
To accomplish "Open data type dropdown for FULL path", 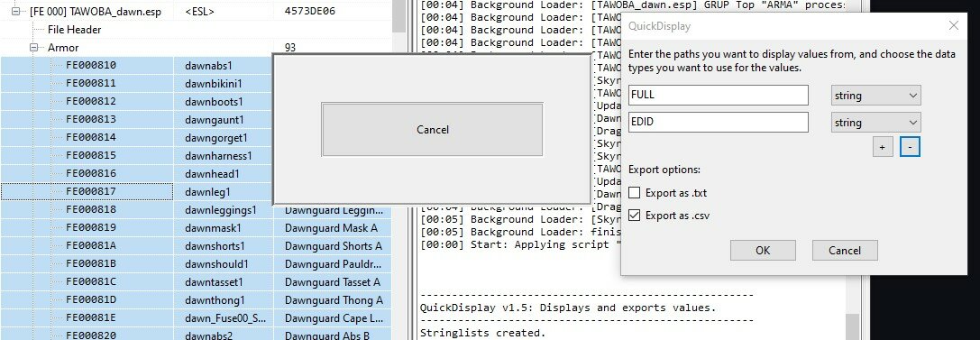I will click(x=875, y=96).
